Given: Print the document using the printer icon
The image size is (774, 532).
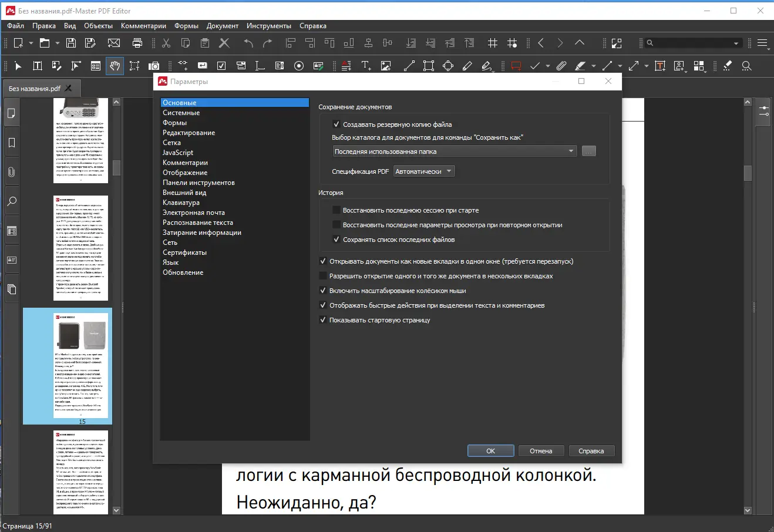Looking at the screenshot, I should pos(136,43).
